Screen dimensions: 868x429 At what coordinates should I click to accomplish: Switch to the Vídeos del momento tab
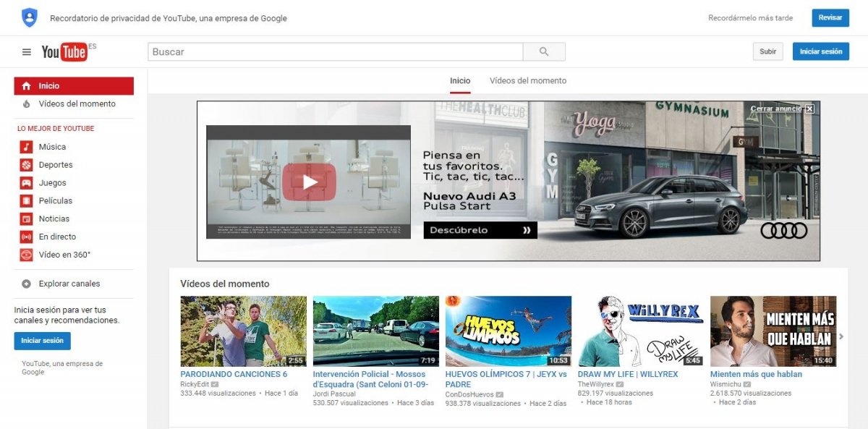pos(528,81)
